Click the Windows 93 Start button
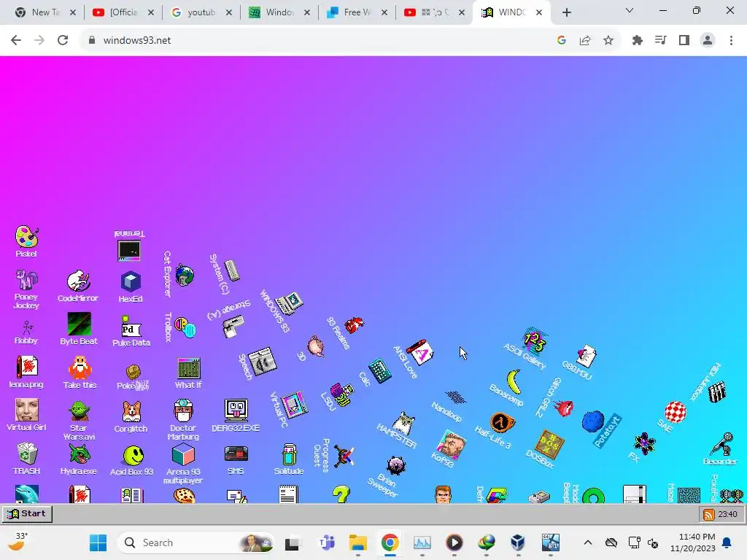This screenshot has width=747, height=560. (x=27, y=514)
